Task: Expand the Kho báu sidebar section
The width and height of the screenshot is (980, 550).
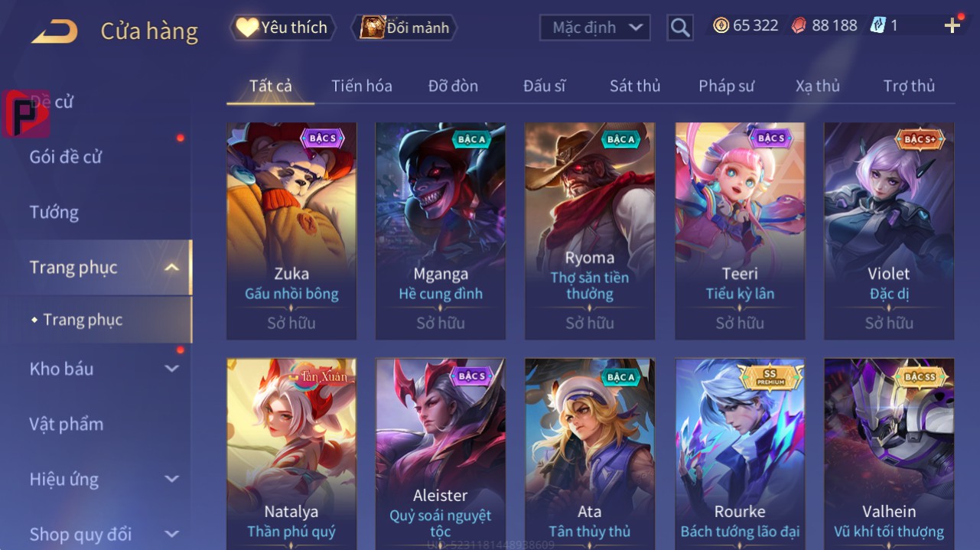Action: [x=172, y=369]
